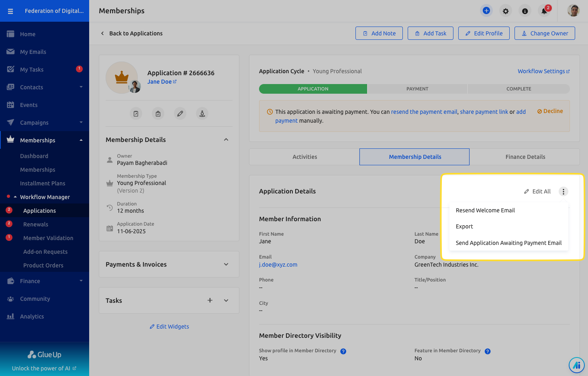Click Edit Widgets link
The image size is (588, 376).
point(169,327)
